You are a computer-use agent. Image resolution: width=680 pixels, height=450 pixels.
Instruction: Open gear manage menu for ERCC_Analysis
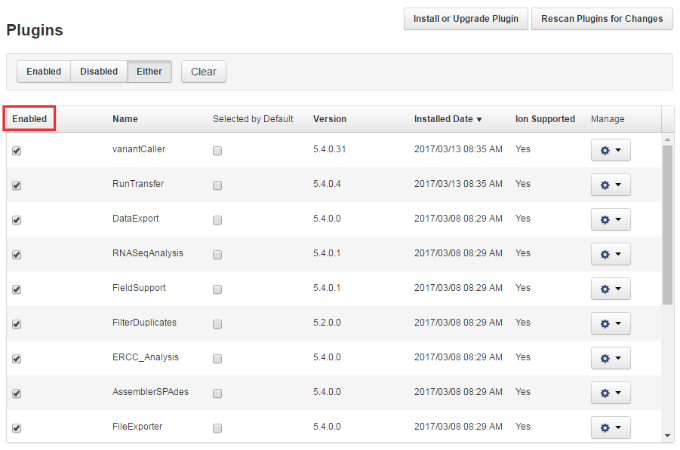point(610,358)
